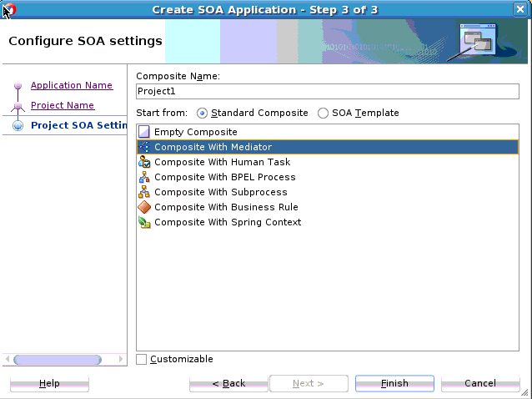Click the Empty Composite icon

tap(144, 132)
